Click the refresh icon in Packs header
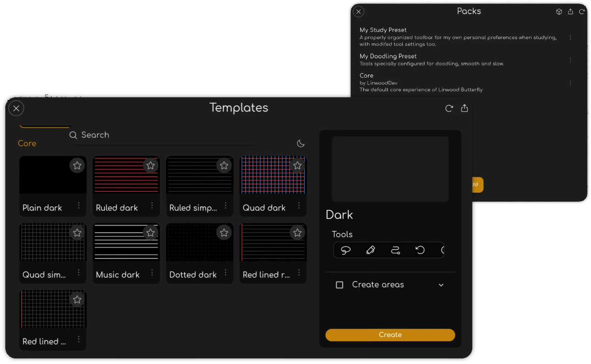Screen dimensions: 591x364 (582, 12)
